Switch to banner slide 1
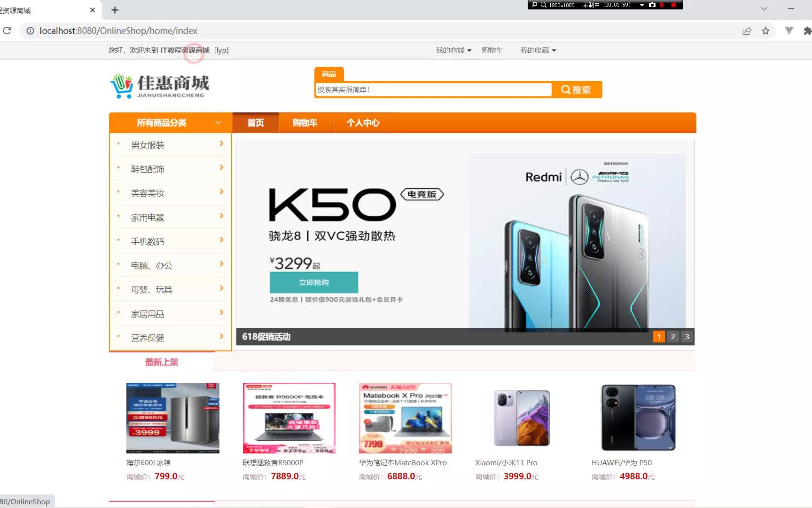The image size is (812, 508). point(659,336)
